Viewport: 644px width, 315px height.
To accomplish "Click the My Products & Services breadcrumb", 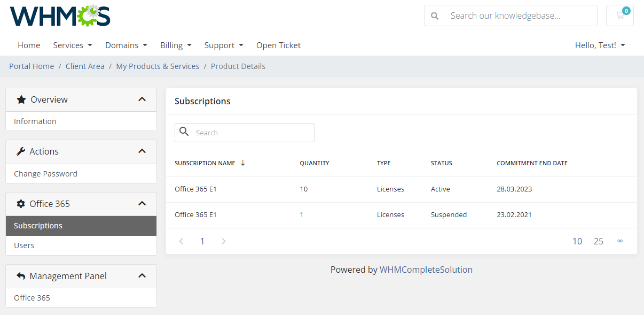I will pos(158,66).
